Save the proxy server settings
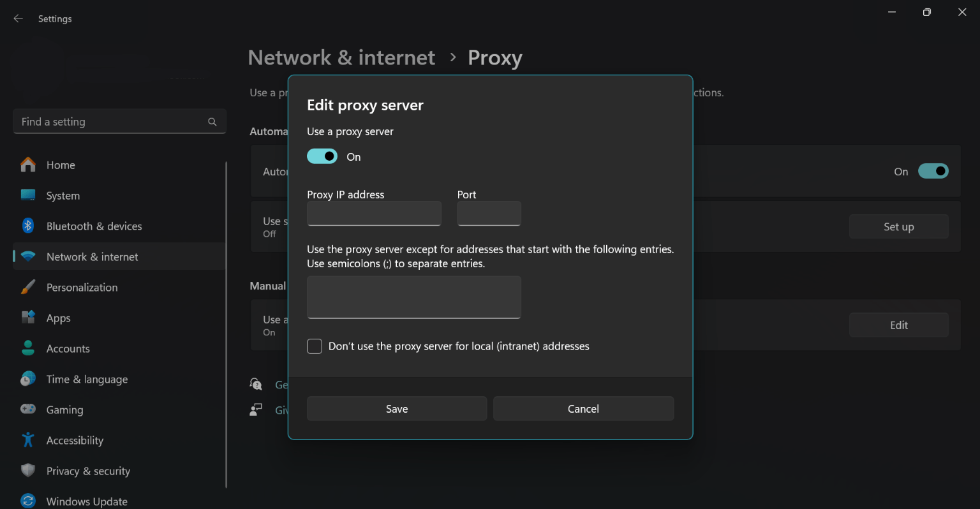This screenshot has width=980, height=509. tap(397, 409)
